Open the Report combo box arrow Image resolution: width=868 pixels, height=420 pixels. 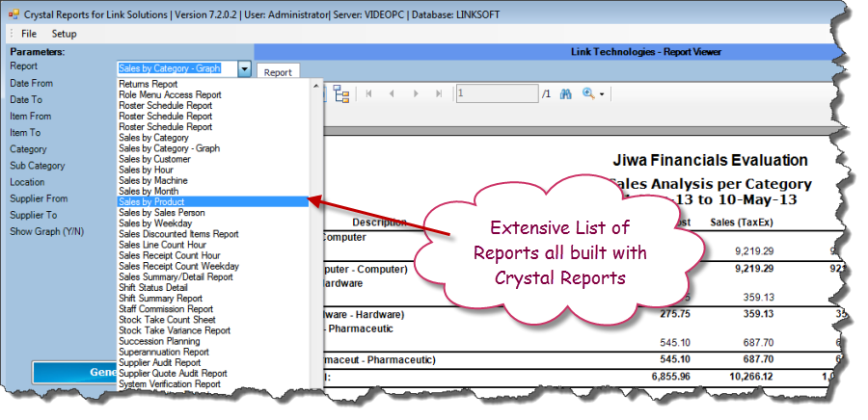pyautogui.click(x=244, y=69)
